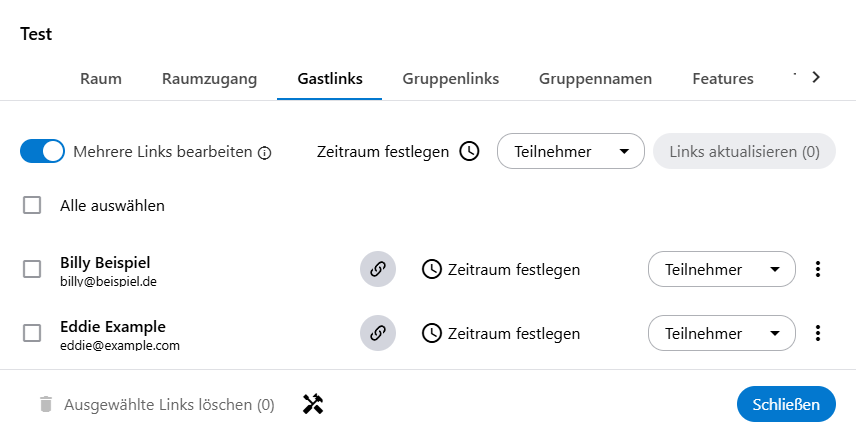856x434 pixels.
Task: Click the clock icon beside top Zeitraum festlegen
Action: 470,152
